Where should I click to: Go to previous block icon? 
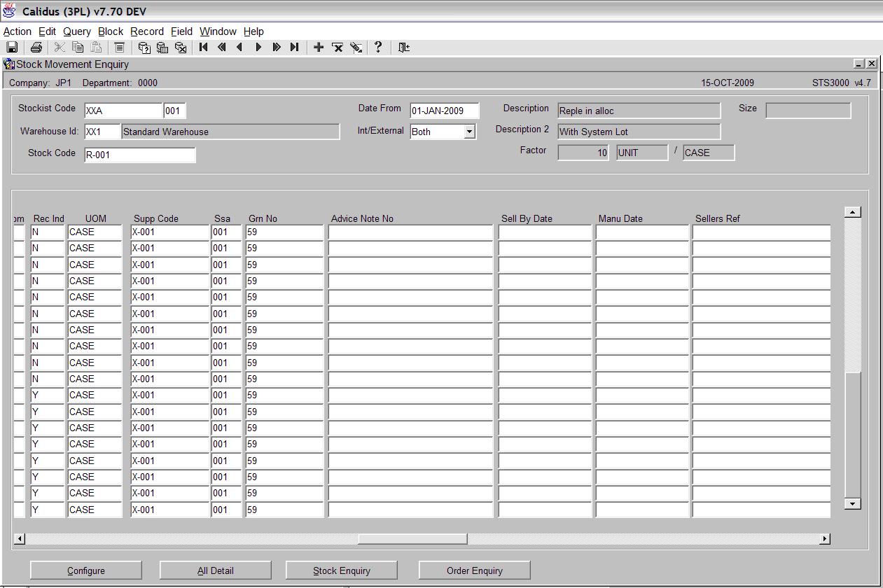(x=222, y=48)
